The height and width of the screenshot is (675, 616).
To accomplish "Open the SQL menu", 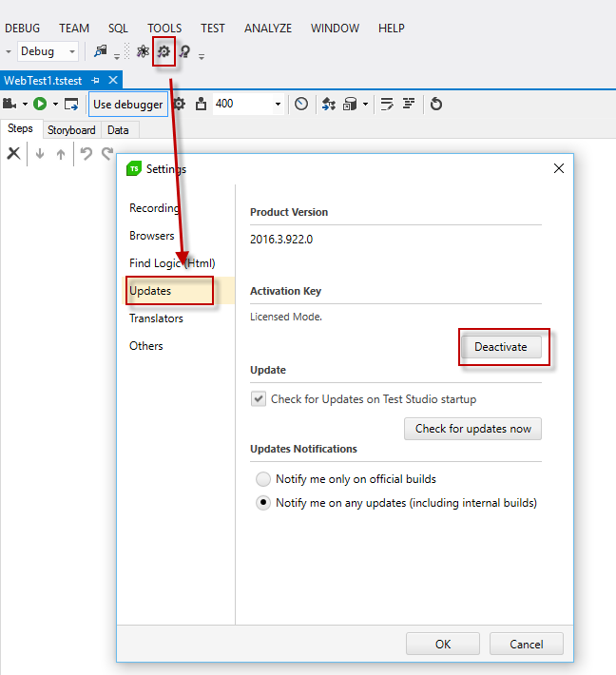I will 118,29.
